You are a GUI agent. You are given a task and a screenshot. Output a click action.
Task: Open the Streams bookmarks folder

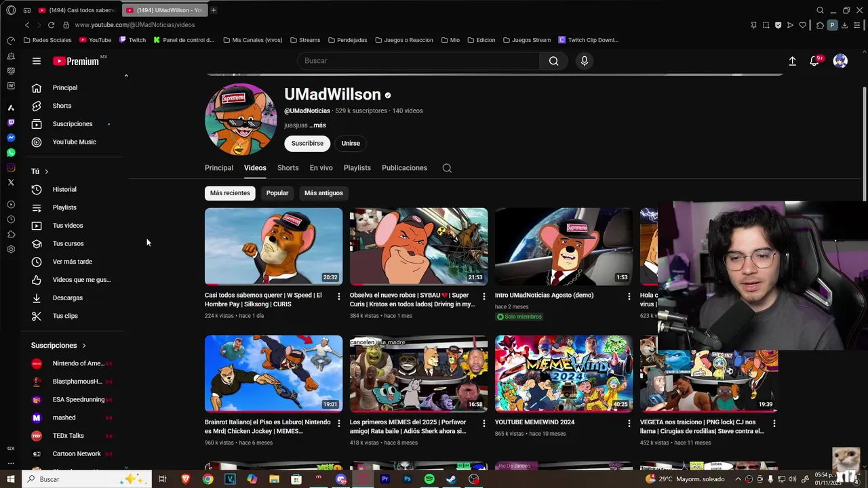pyautogui.click(x=305, y=40)
